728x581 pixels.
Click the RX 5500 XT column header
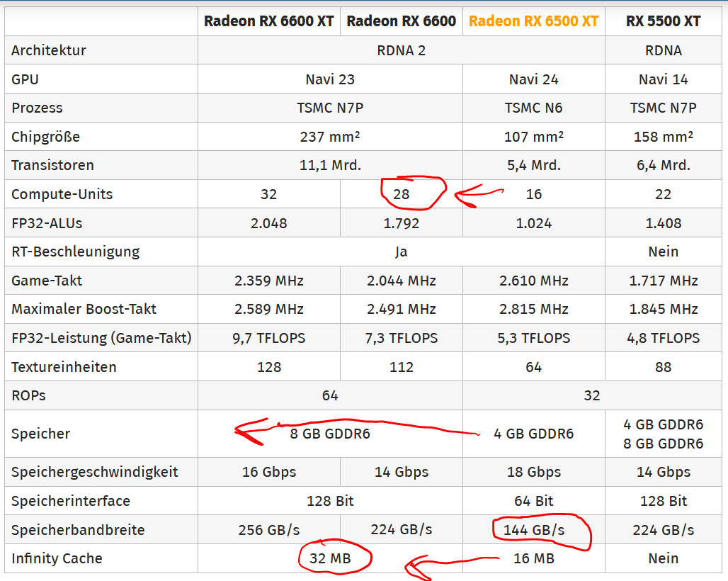[x=663, y=21]
